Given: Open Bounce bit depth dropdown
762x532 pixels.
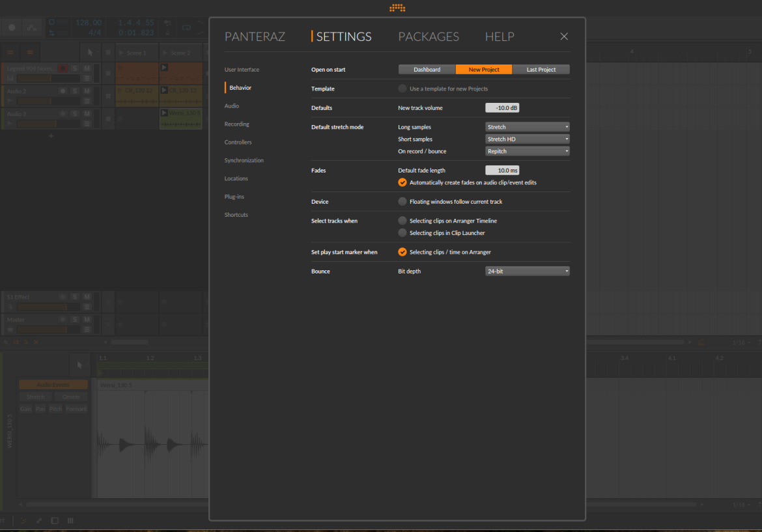Looking at the screenshot, I should (x=528, y=271).
